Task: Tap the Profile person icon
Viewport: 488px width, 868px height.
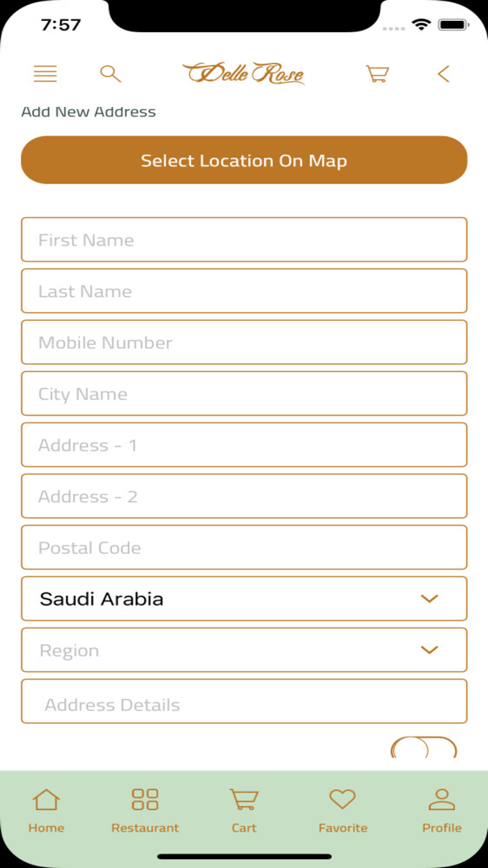Action: 441,800
